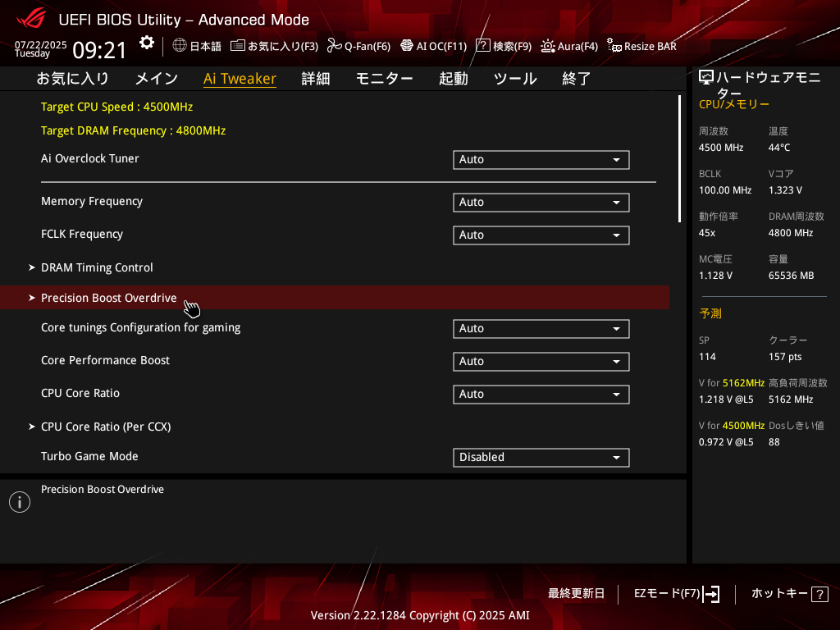
Task: Click the Resize BAR icon
Action: (x=614, y=46)
